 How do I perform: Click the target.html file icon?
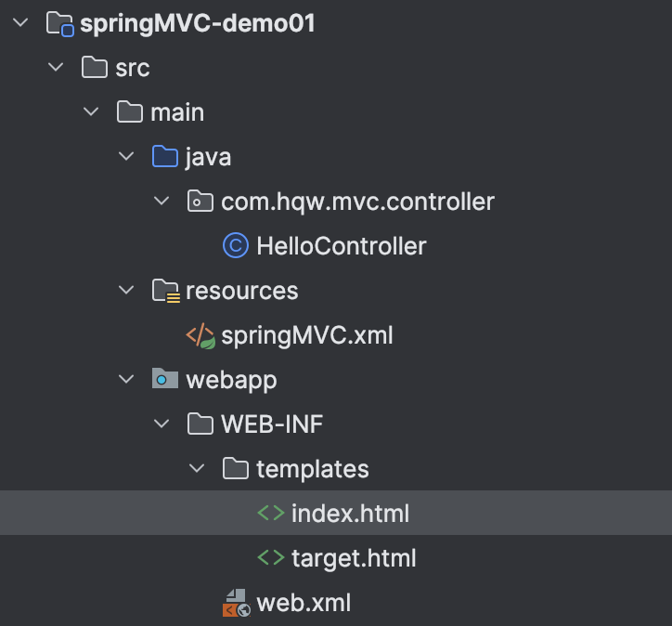(270, 558)
